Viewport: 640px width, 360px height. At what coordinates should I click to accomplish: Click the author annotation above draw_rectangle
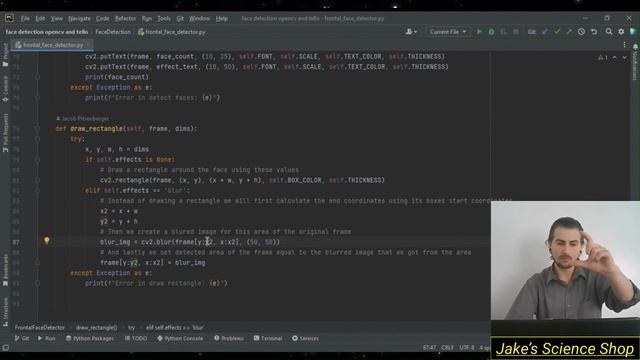pos(83,118)
